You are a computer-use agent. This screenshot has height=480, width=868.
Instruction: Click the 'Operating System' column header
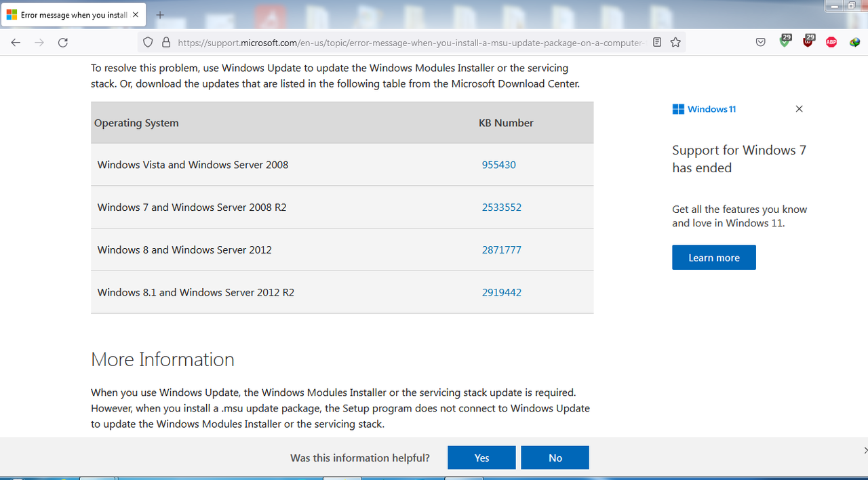tap(136, 123)
